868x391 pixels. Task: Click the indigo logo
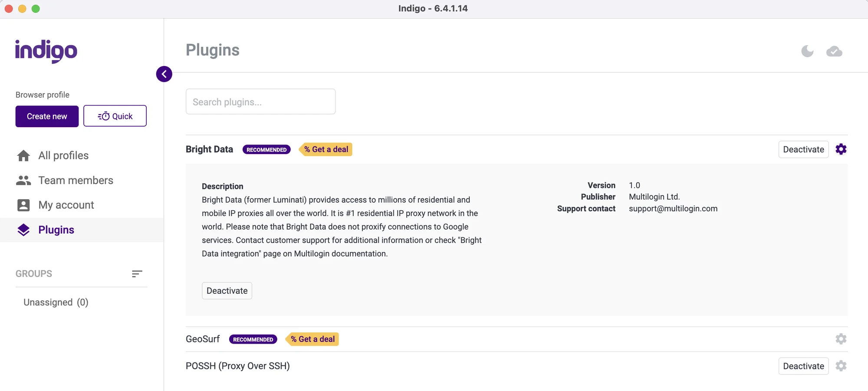(x=46, y=51)
